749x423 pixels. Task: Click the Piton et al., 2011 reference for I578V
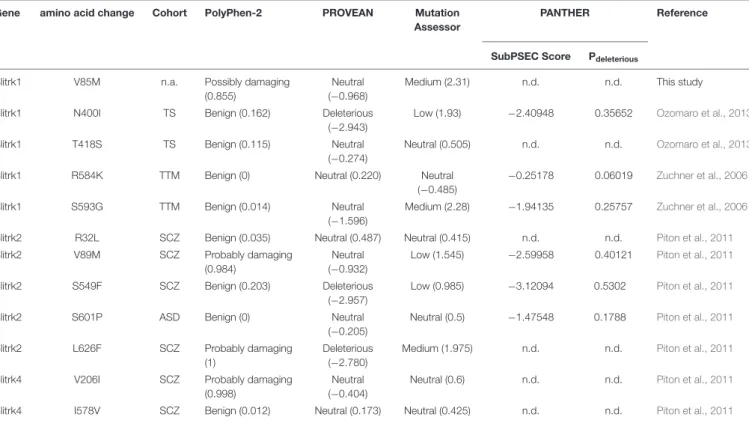click(695, 411)
